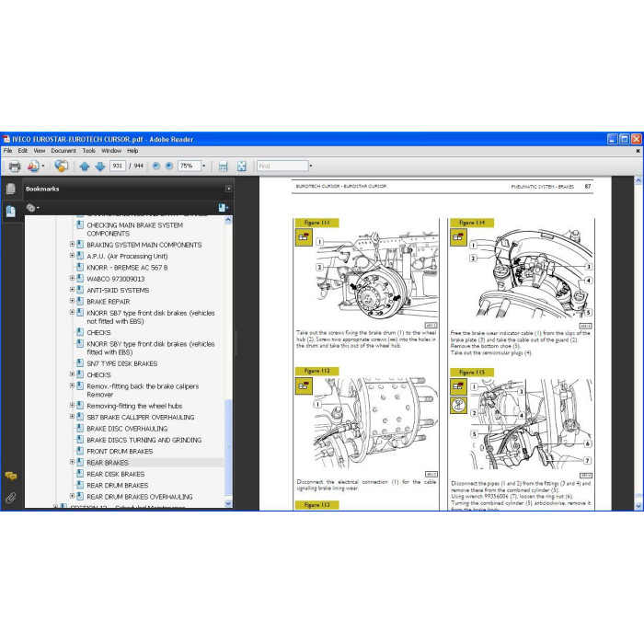
Task: Expand BRAKE REPAIR bookmark
Action: tap(72, 301)
